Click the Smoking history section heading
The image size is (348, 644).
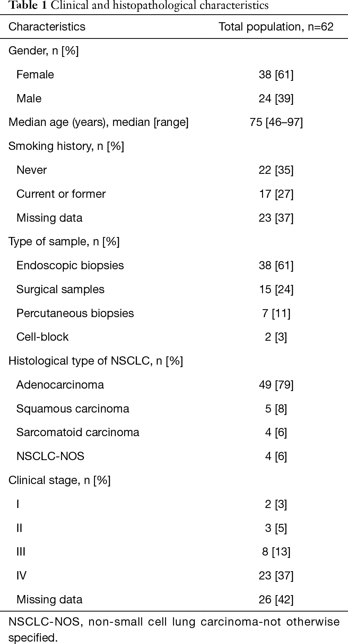tap(66, 146)
